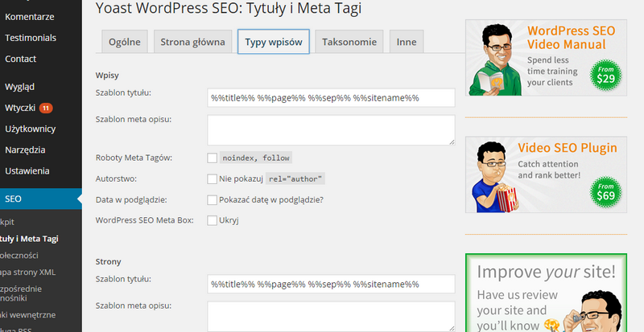The height and width of the screenshot is (332, 644).
Task: Click the From $69 price badge
Action: pyautogui.click(x=606, y=192)
